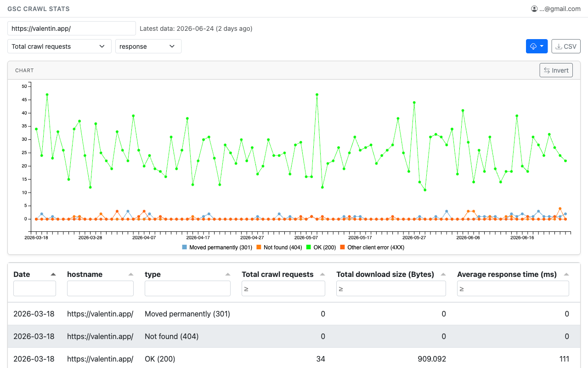Sort by Total download size column arrow

click(x=443, y=274)
